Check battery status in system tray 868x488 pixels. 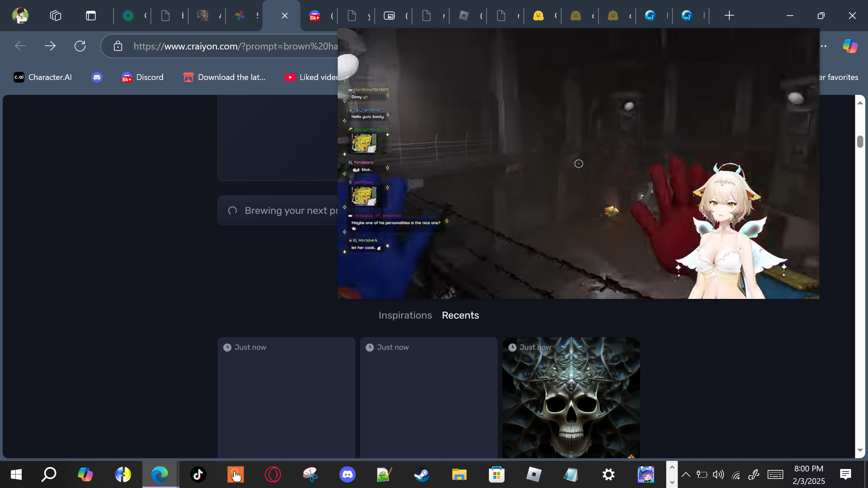coord(702,474)
